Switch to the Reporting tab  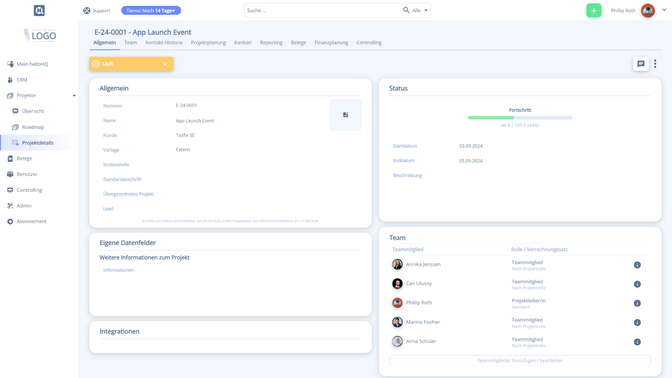pyautogui.click(x=271, y=42)
